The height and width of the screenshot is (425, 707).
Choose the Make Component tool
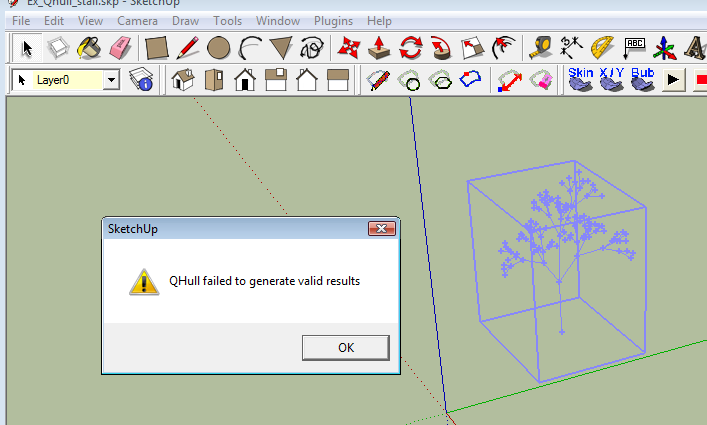(x=58, y=48)
